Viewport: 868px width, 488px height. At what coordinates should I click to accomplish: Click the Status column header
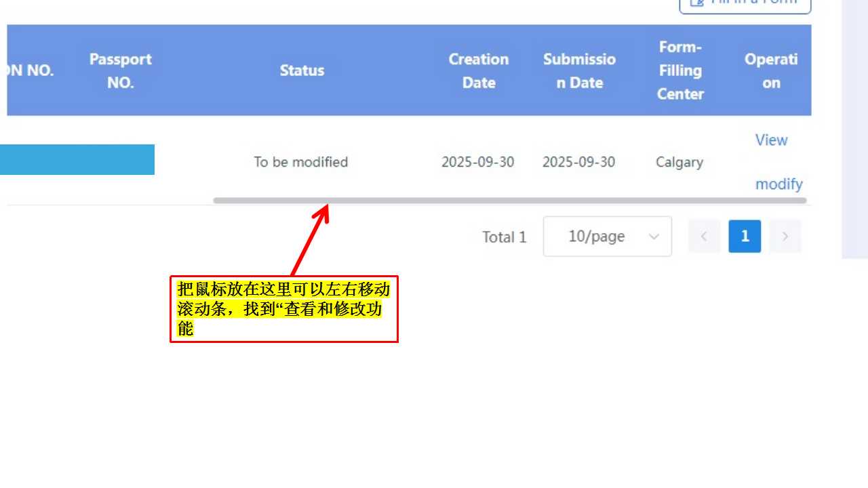point(302,70)
